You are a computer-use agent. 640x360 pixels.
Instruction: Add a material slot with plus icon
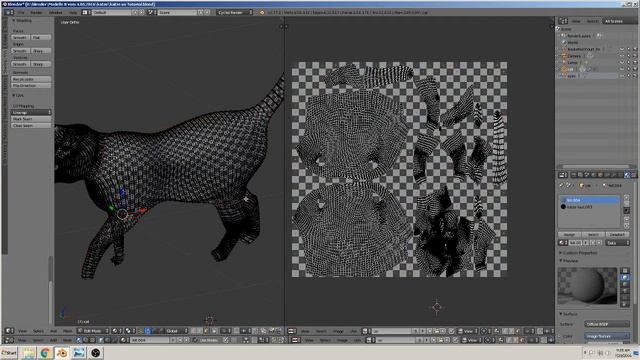627,198
